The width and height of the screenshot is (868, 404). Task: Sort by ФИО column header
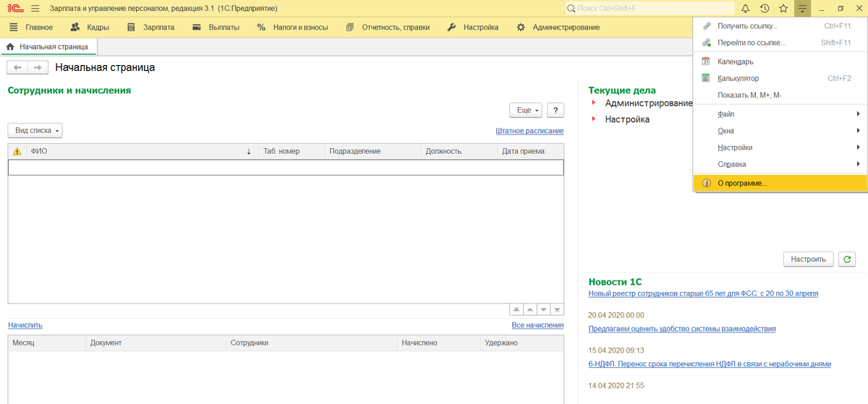pyautogui.click(x=142, y=151)
